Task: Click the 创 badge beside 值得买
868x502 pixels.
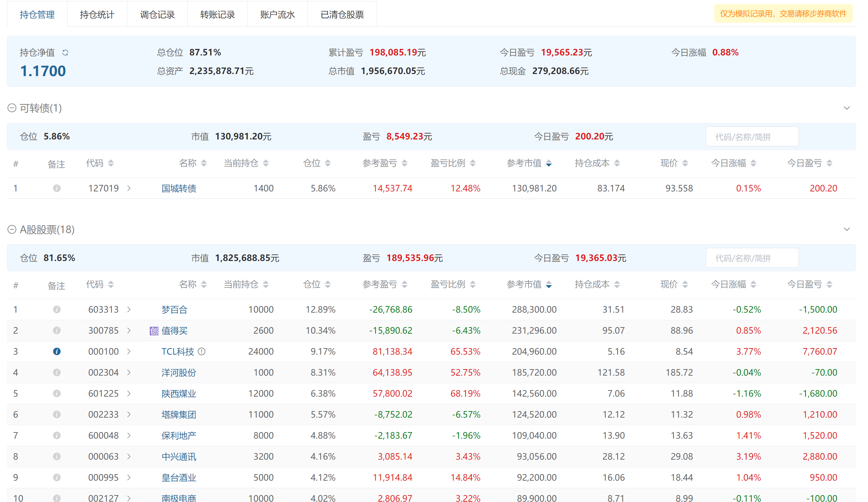Action: point(154,331)
